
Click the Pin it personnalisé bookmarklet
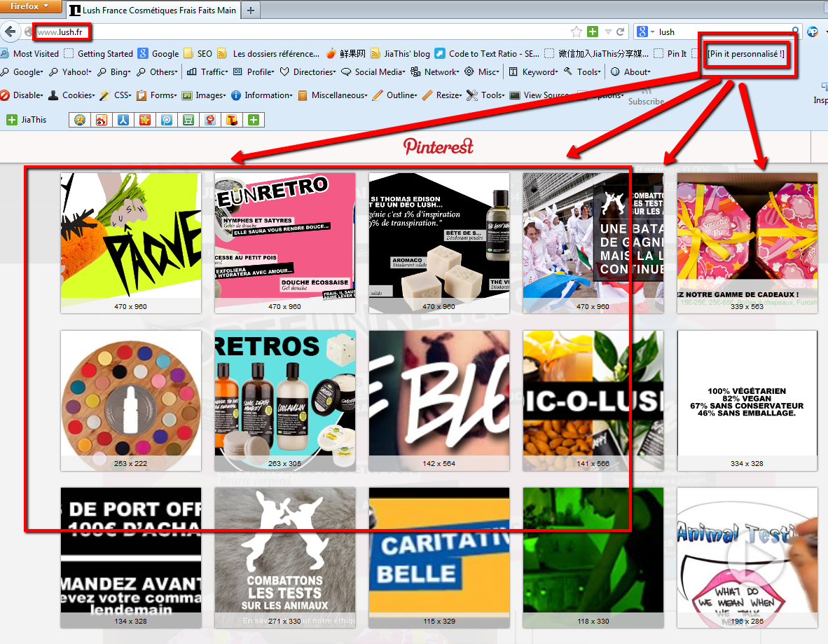[745, 54]
